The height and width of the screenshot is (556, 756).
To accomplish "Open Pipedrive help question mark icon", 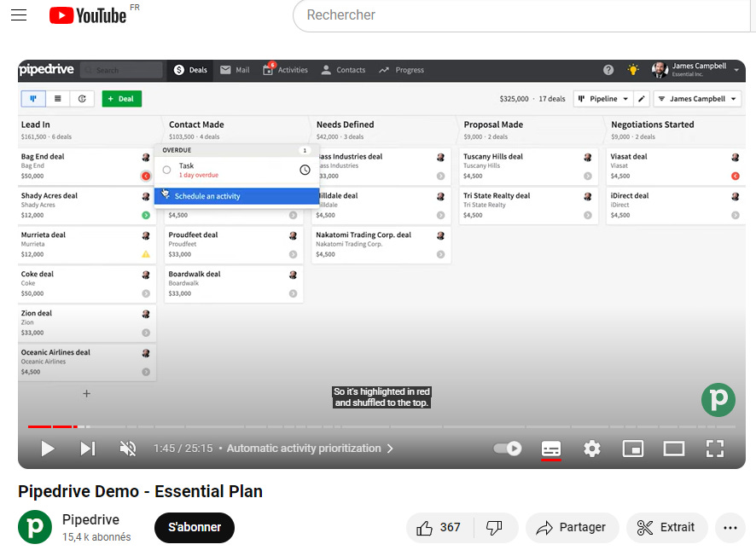I will [608, 70].
